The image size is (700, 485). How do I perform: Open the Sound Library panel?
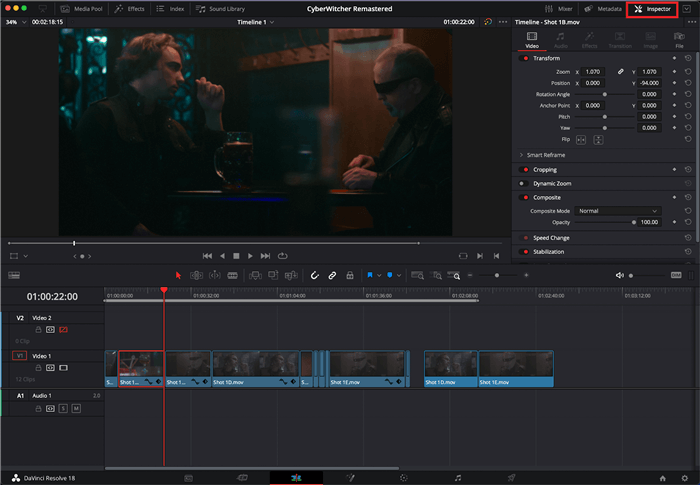pos(220,8)
